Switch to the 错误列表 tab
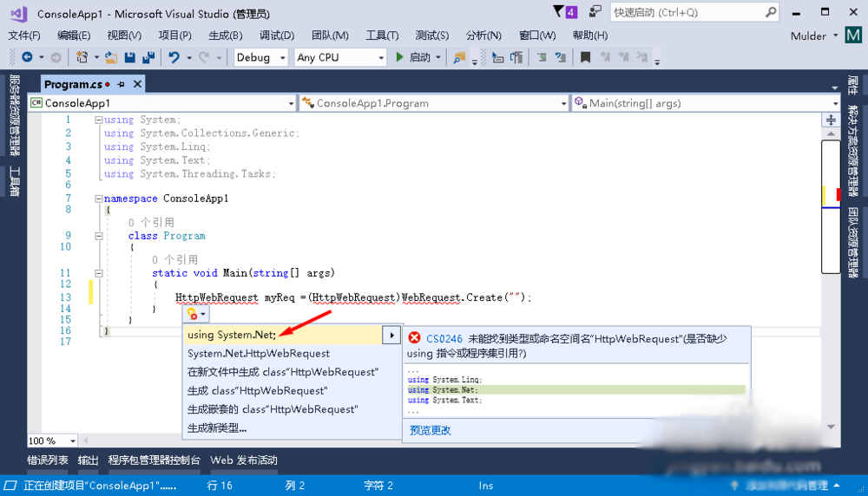 coord(47,460)
